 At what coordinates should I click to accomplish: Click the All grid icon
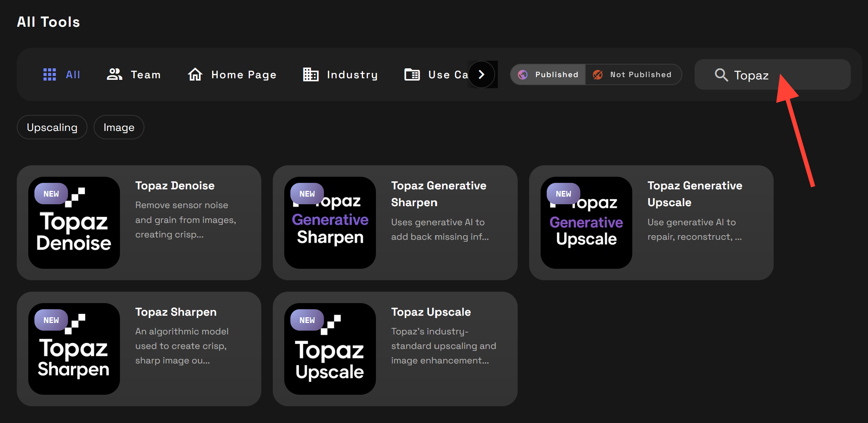point(50,74)
